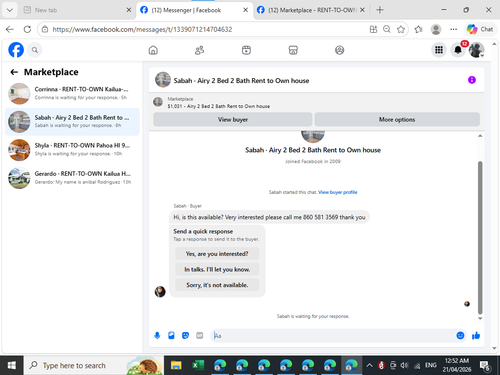Select the Sabah Airy 2 Bed conversation
This screenshot has height=375, width=500.
coord(72,122)
